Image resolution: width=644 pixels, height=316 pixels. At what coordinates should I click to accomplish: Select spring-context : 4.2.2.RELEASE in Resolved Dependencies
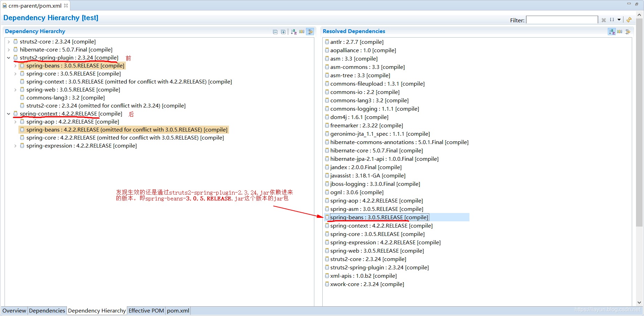click(x=381, y=226)
